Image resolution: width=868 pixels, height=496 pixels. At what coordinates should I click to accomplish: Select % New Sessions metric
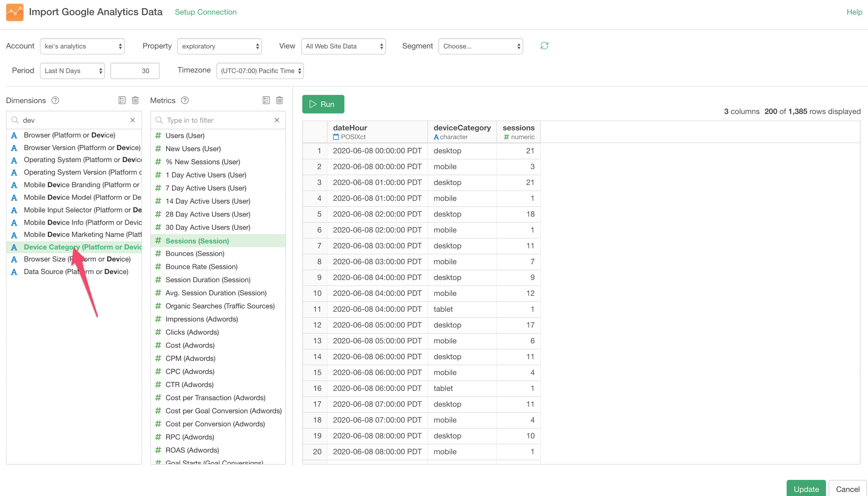tap(218, 162)
